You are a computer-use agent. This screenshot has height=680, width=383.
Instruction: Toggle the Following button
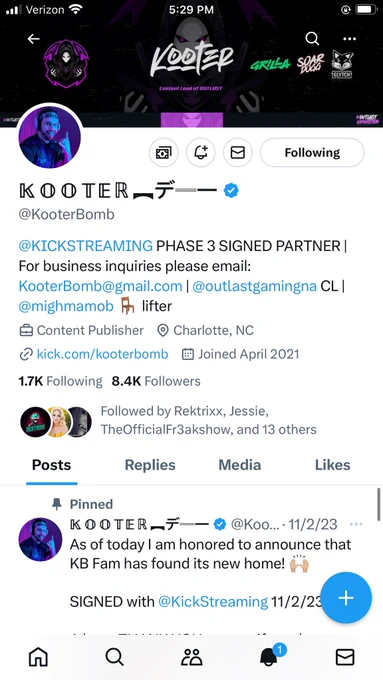[312, 152]
